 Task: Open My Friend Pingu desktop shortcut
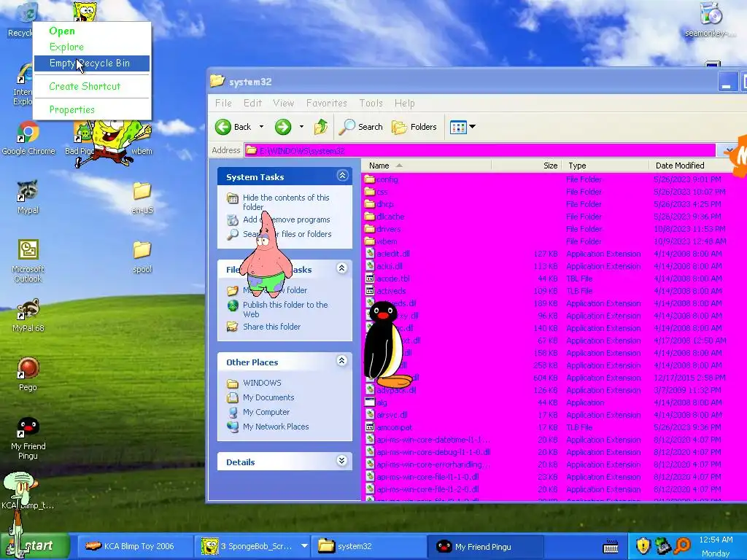pos(28,438)
